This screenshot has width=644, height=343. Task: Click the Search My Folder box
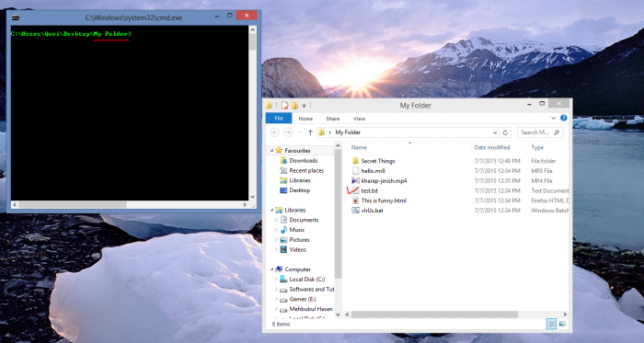(540, 132)
